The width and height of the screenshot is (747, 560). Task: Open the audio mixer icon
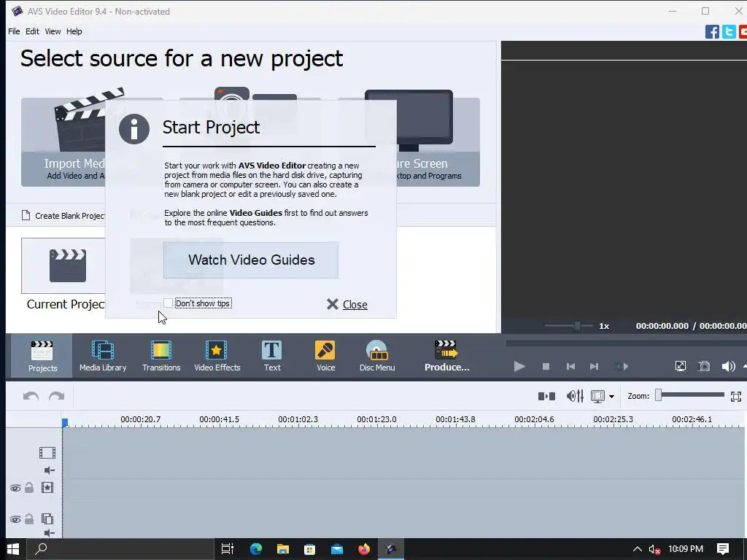tap(575, 396)
